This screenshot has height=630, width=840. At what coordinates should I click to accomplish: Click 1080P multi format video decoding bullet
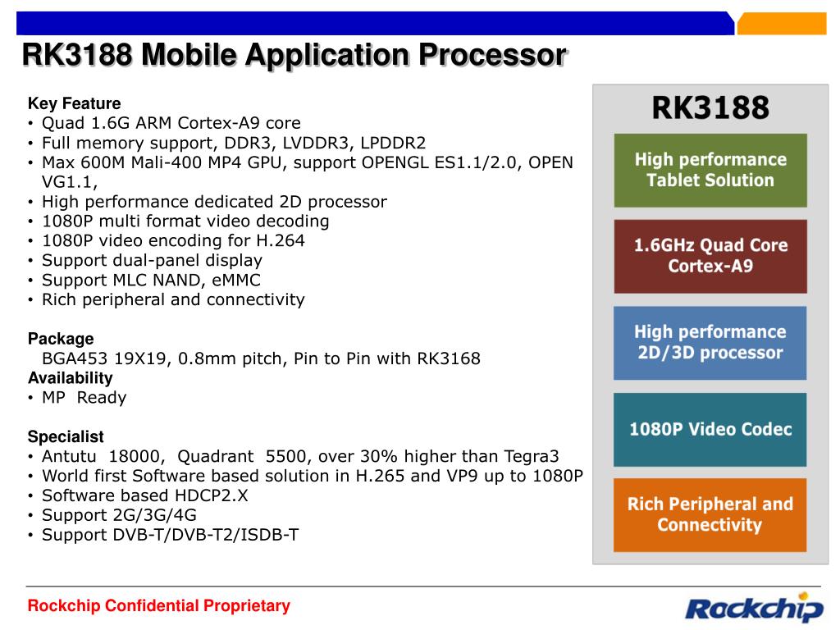pos(185,221)
